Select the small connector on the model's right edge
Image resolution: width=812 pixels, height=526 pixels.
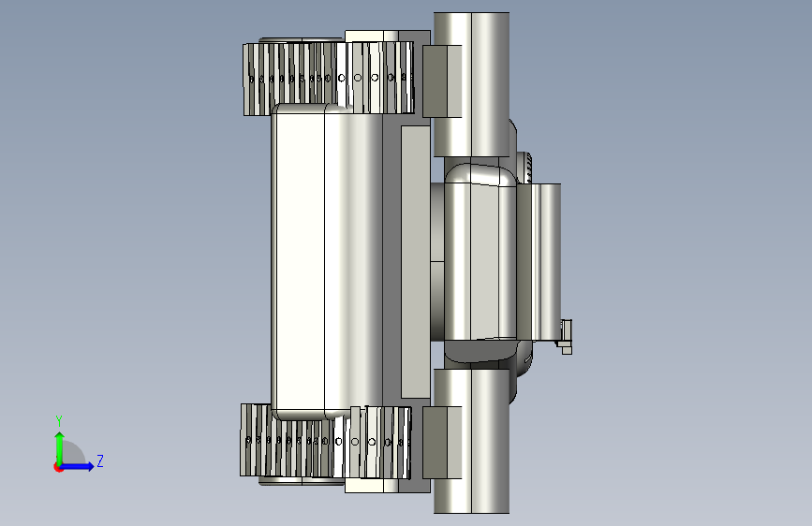(x=566, y=337)
